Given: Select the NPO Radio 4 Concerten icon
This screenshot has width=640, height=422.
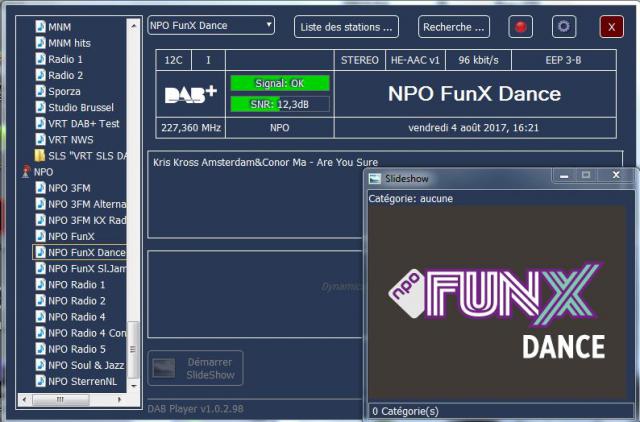Looking at the screenshot, I should [40, 333].
